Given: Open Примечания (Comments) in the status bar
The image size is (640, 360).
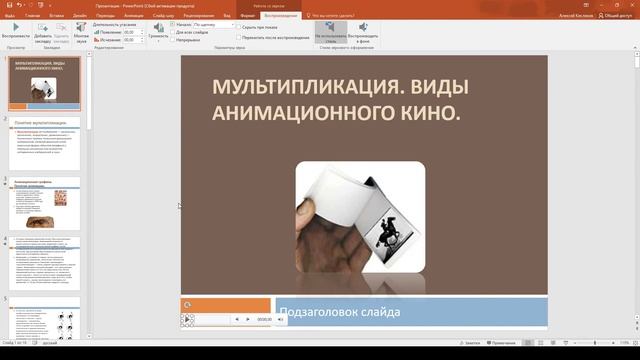Looking at the screenshot, I should [x=501, y=343].
